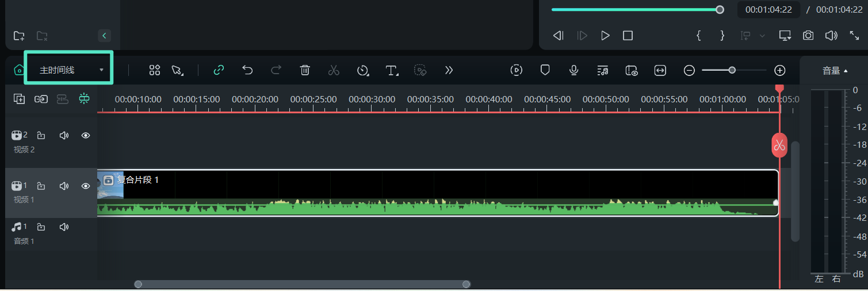Record voiceover with microphone icon
The width and height of the screenshot is (868, 291).
point(573,70)
